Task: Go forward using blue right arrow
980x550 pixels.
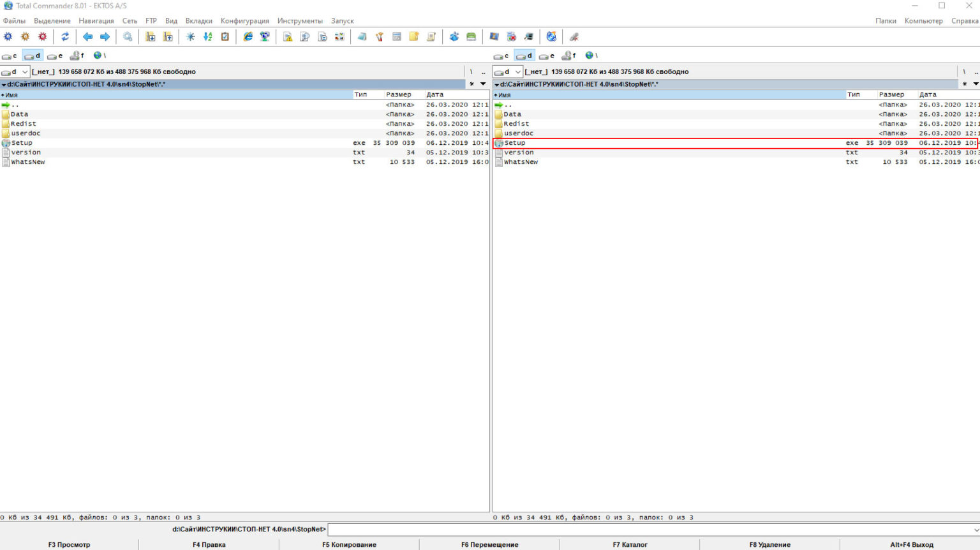Action: tap(105, 37)
